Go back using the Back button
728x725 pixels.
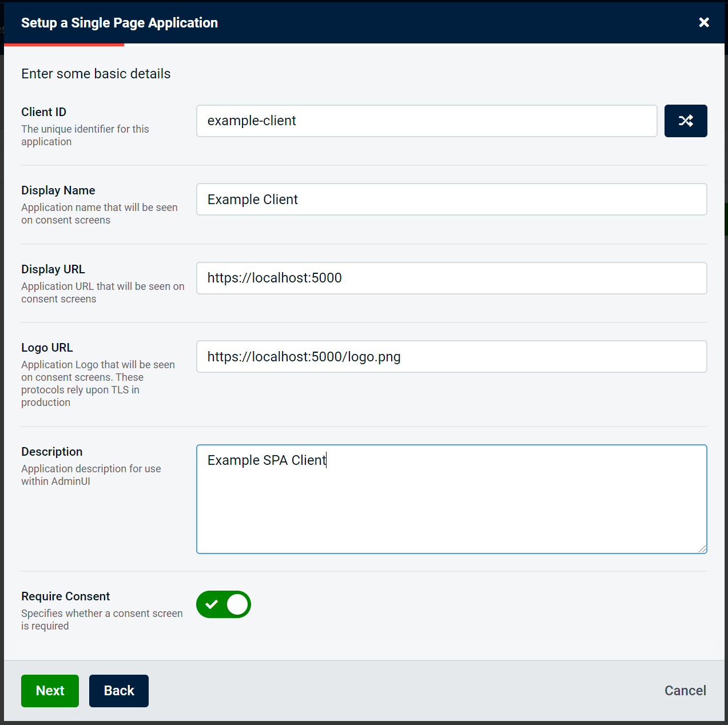tap(118, 691)
